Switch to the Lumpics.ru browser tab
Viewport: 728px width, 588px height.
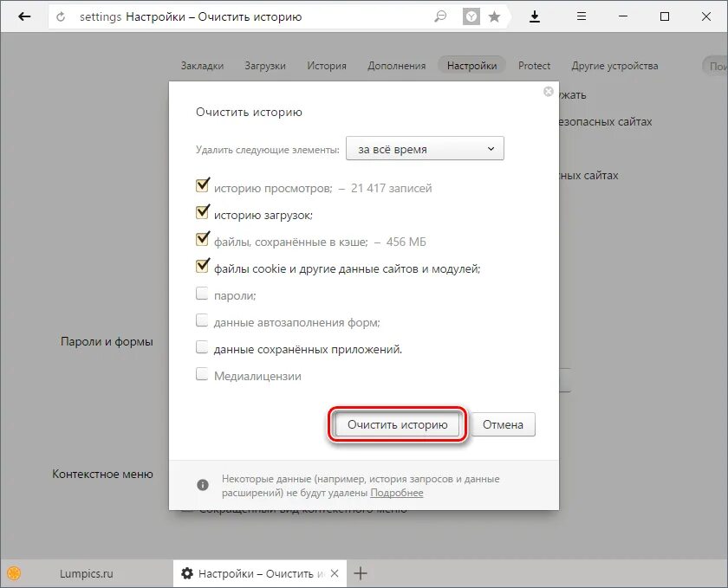point(87,573)
